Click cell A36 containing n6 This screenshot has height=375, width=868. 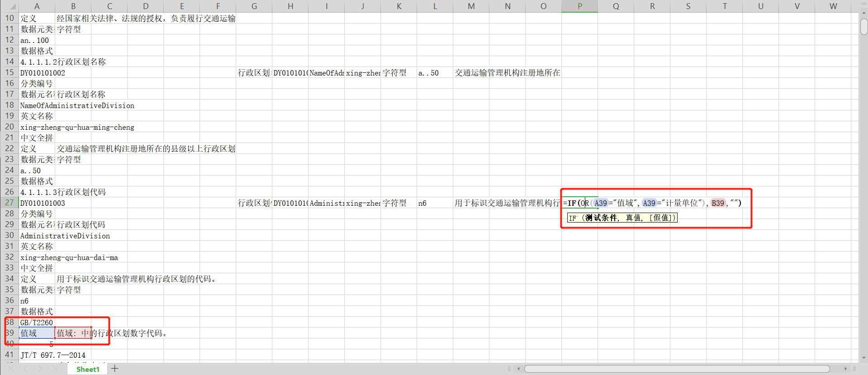click(x=37, y=300)
